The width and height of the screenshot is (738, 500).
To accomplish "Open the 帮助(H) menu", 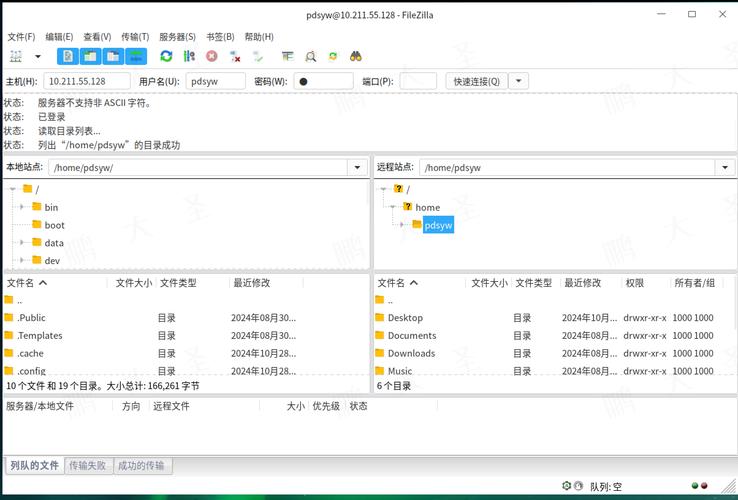I will (258, 37).
